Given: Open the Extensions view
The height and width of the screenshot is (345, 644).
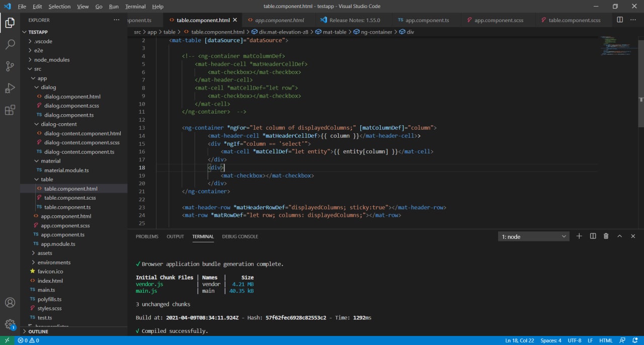Looking at the screenshot, I should [x=10, y=111].
